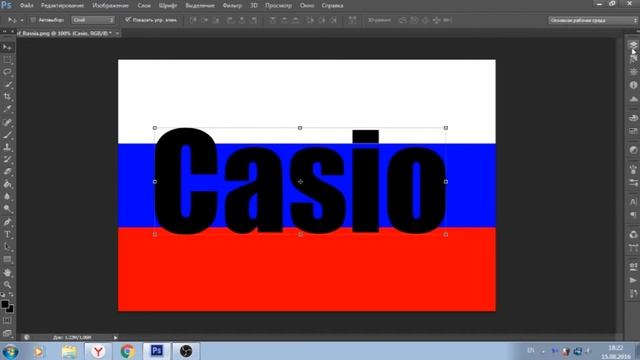640x360 pixels.
Task: Open the Файл menu
Action: pyautogui.click(x=27, y=6)
